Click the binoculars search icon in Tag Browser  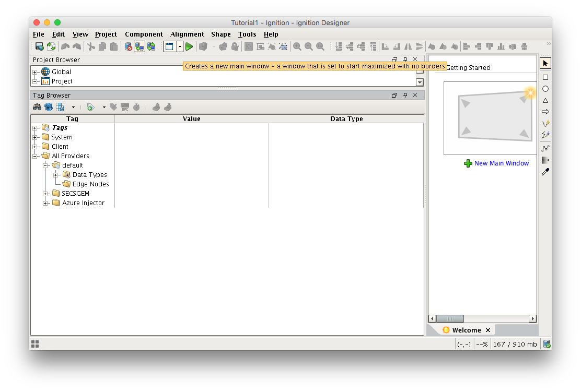(37, 107)
